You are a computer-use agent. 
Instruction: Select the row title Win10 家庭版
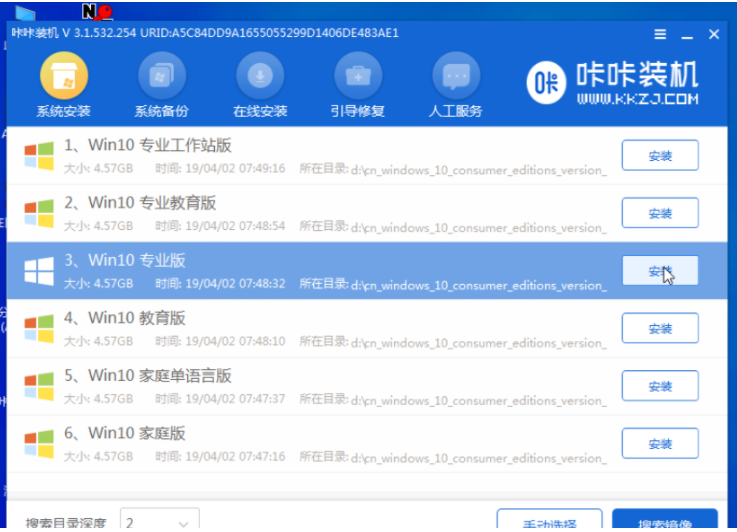pos(125,433)
